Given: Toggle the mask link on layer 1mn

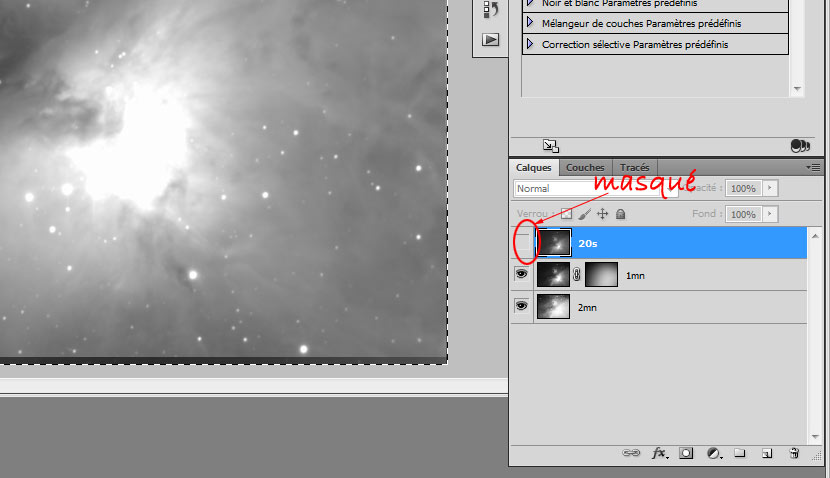Looking at the screenshot, I should [576, 275].
